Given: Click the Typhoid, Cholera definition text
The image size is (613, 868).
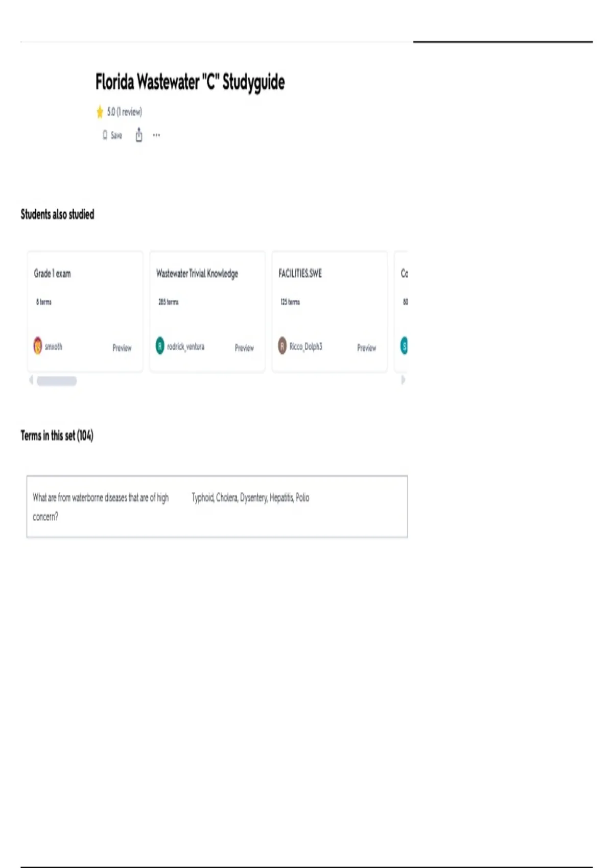Looking at the screenshot, I should point(250,498).
